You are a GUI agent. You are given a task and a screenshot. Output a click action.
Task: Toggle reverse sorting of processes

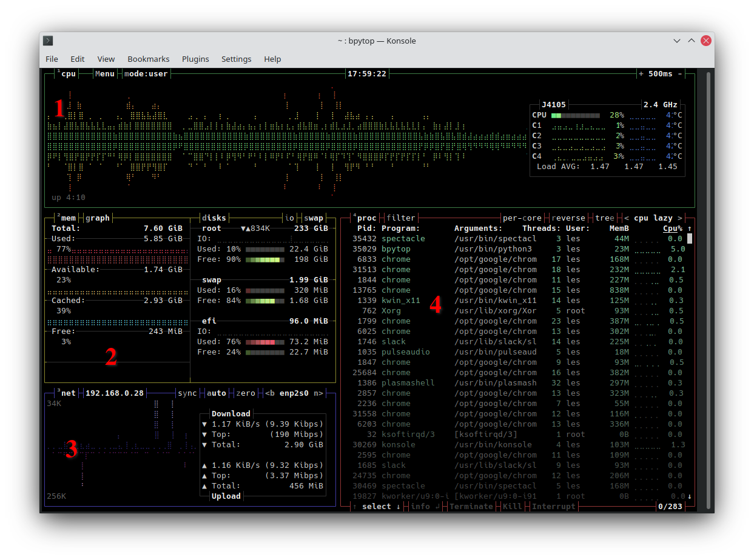(568, 218)
